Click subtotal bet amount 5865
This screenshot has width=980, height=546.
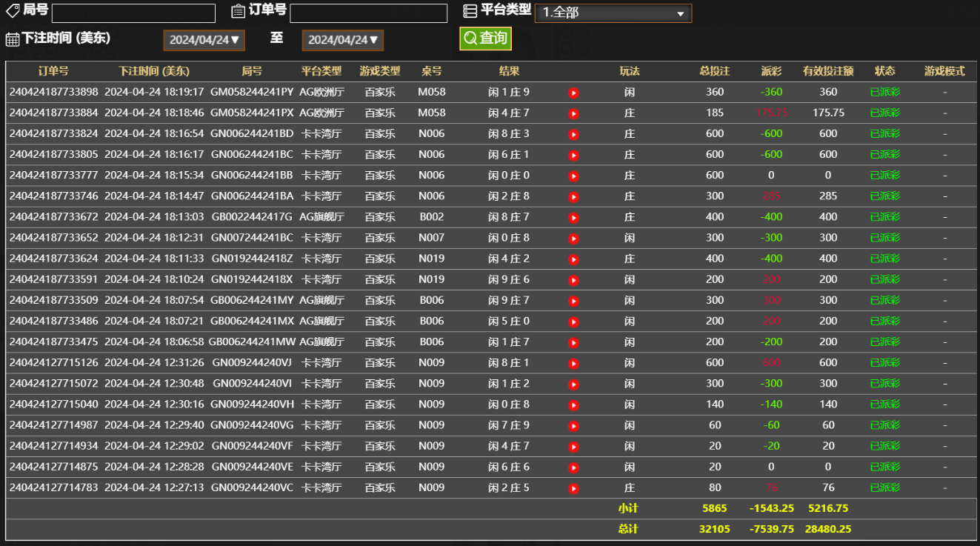tap(715, 508)
